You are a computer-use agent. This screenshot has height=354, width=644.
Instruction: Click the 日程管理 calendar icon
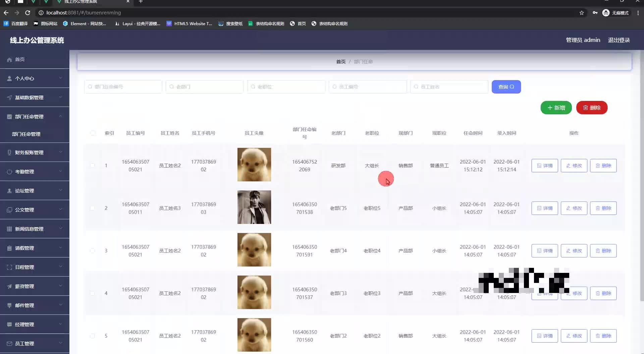[x=9, y=267]
